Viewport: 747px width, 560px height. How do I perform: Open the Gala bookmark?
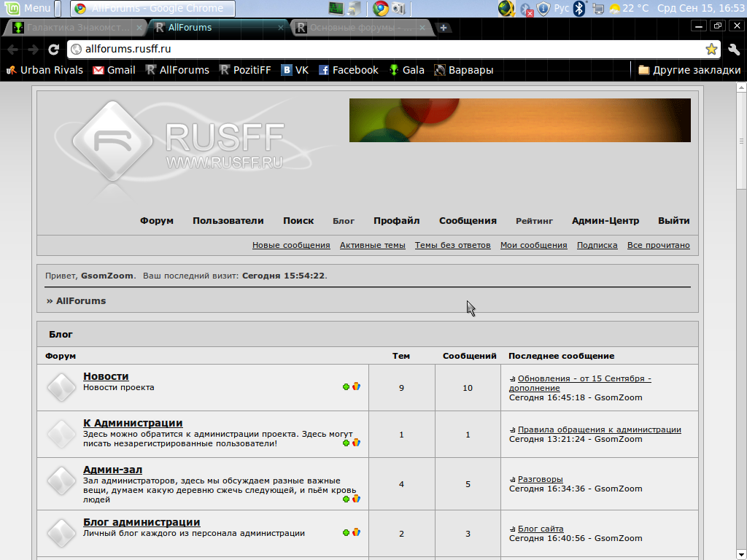406,70
